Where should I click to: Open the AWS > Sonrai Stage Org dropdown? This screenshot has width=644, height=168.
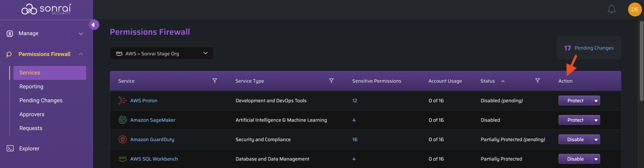[161, 53]
